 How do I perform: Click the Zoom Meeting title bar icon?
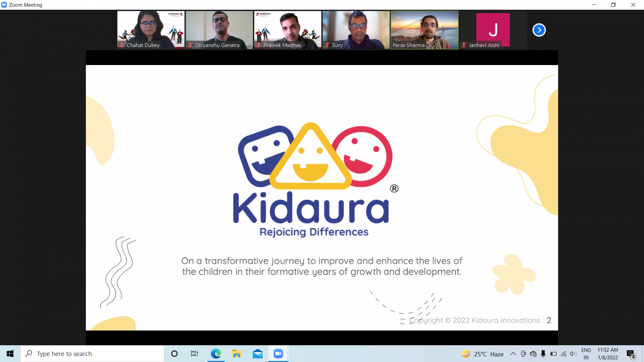coord(4,5)
